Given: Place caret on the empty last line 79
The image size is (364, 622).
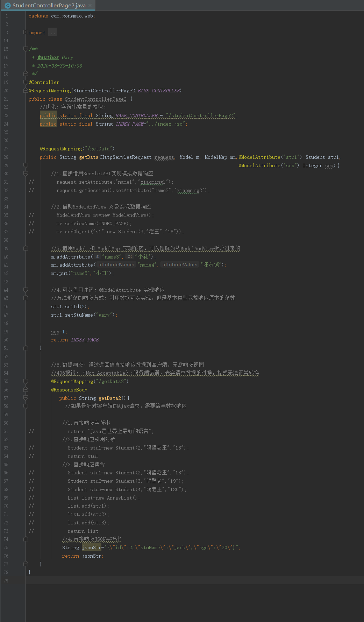Looking at the screenshot, I should pyautogui.click(x=195, y=581).
